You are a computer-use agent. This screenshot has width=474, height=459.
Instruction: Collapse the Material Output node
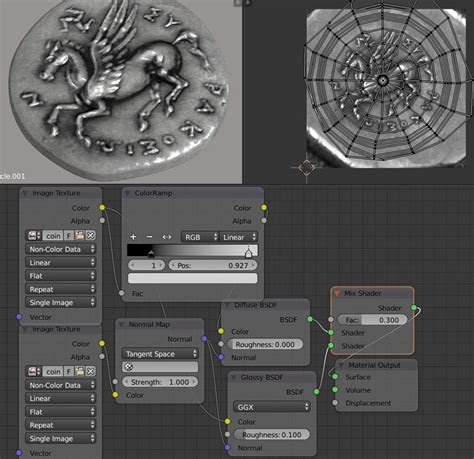tap(341, 365)
